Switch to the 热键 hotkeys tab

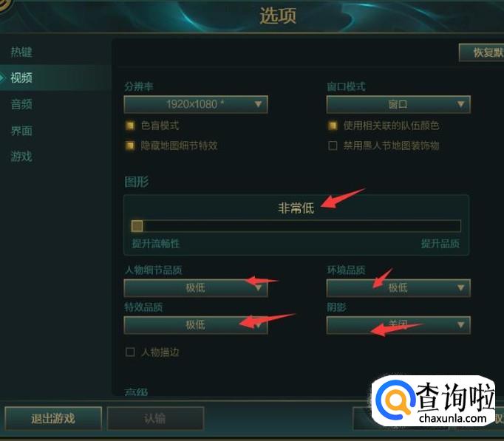(x=21, y=52)
